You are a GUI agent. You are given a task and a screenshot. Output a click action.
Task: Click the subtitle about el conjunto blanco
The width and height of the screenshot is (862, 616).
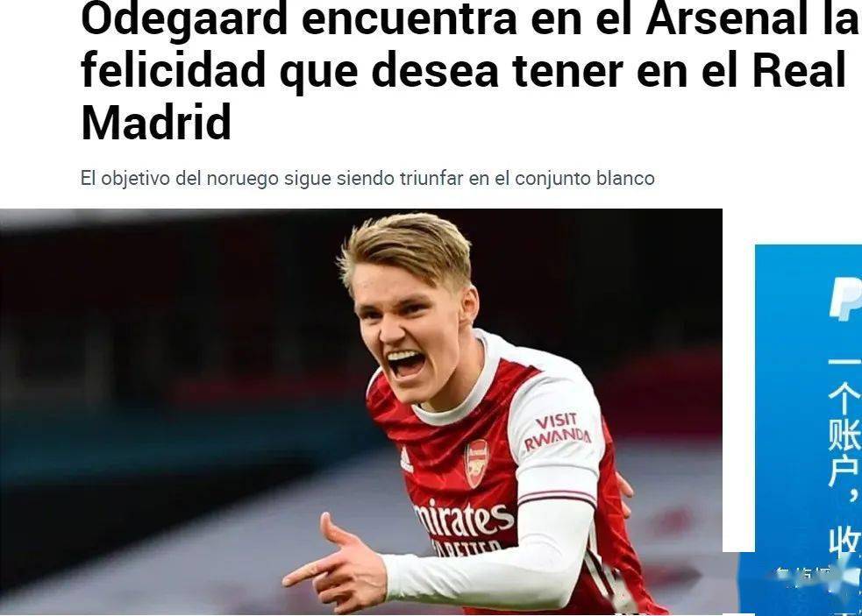pyautogui.click(x=367, y=179)
